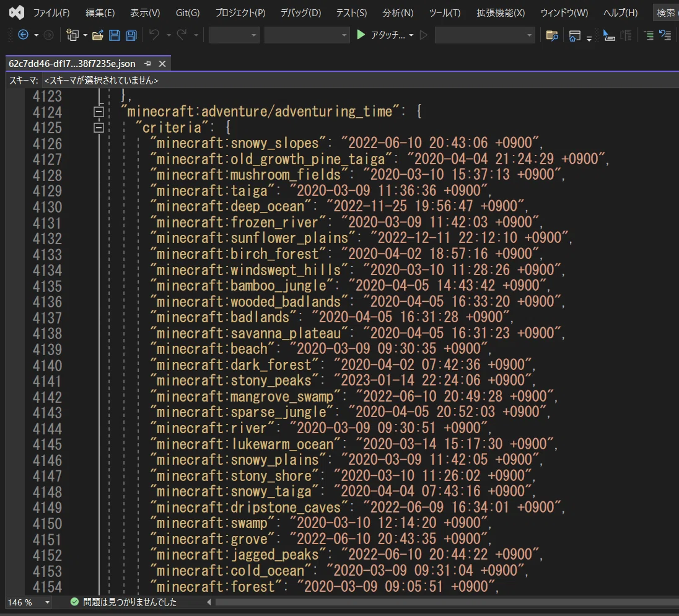The height and width of the screenshot is (616, 679).
Task: Click the cursor-with-box toolbar icon
Action: [609, 35]
